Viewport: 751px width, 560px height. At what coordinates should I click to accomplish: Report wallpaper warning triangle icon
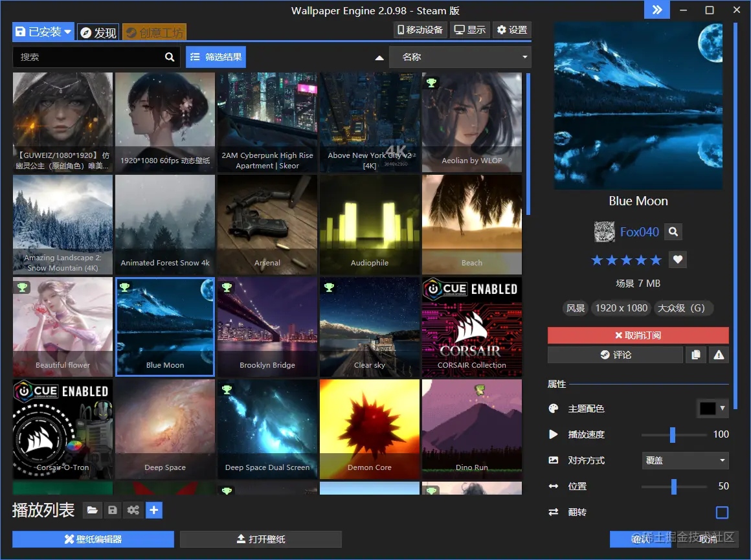(x=719, y=355)
